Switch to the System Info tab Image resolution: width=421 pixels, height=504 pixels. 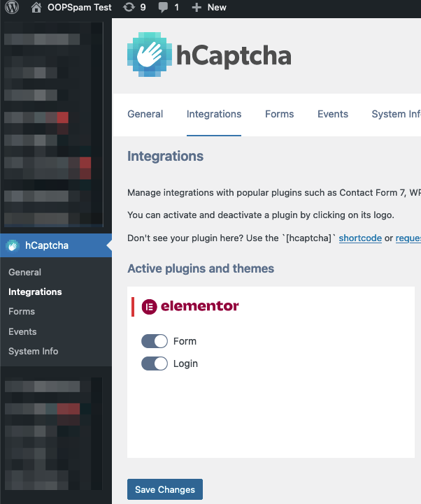(396, 114)
